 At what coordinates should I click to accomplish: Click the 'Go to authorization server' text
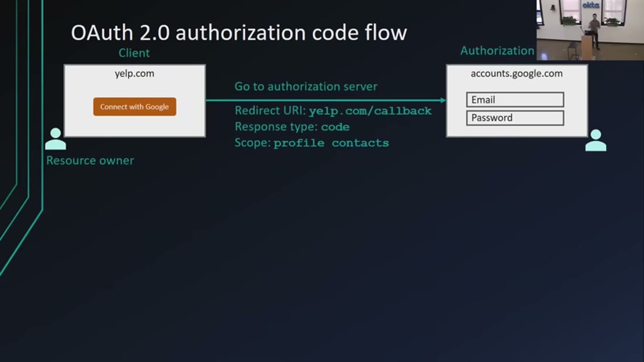coord(306,87)
